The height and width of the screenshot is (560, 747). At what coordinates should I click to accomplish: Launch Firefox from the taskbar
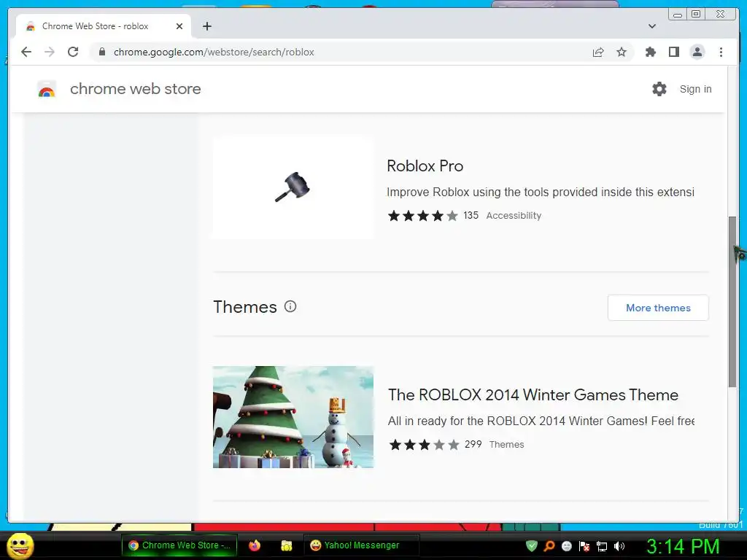coord(255,545)
